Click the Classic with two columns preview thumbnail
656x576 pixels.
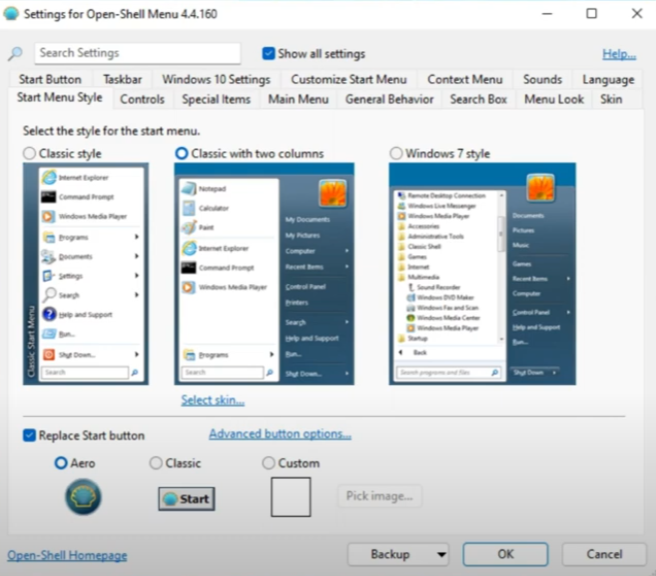(x=264, y=274)
